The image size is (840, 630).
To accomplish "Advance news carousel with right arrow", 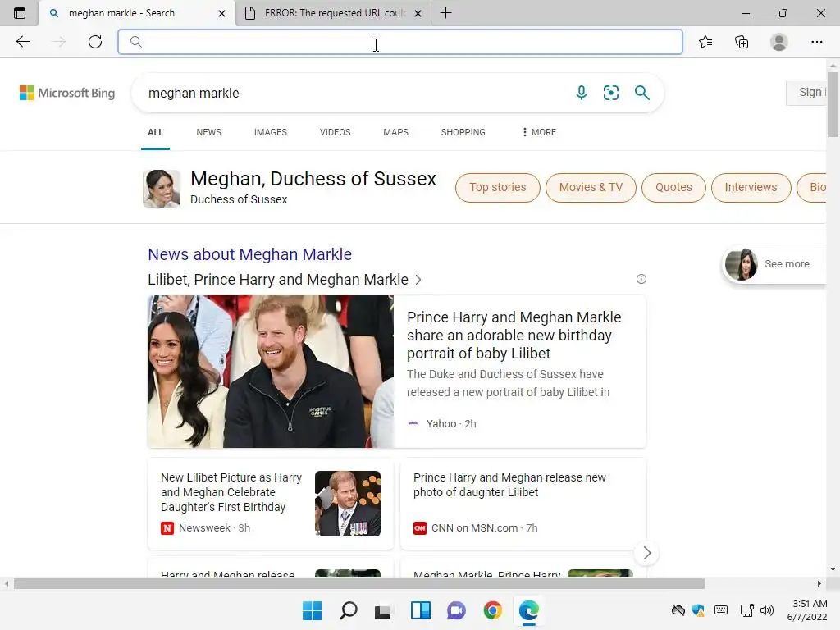I will coord(646,553).
